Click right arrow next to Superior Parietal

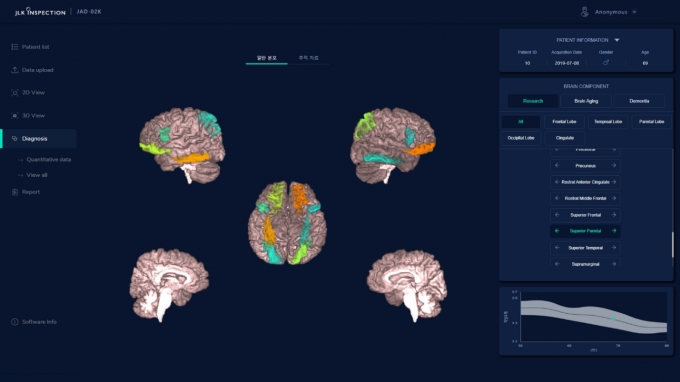614,231
